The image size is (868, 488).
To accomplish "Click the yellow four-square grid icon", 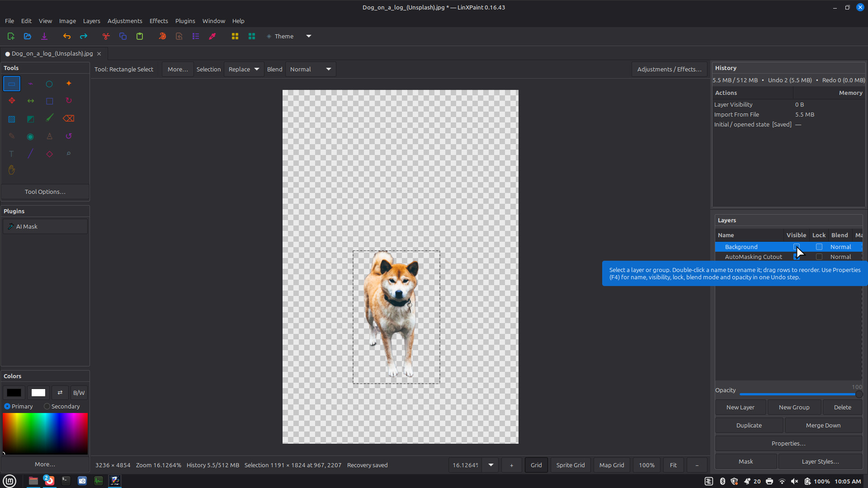I will coord(235,36).
